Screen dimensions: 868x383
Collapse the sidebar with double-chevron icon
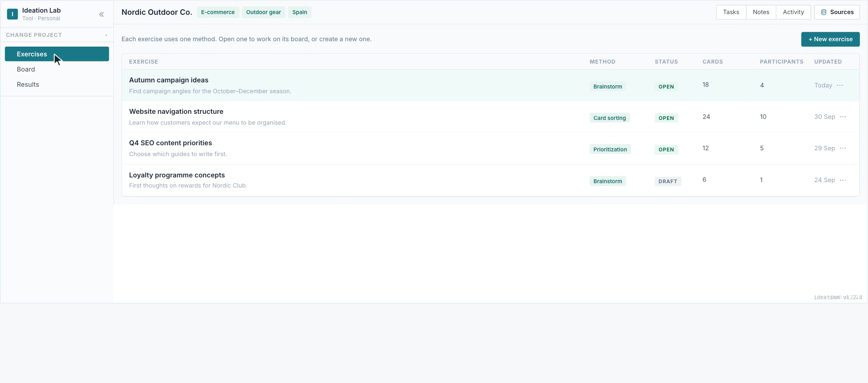pos(102,14)
